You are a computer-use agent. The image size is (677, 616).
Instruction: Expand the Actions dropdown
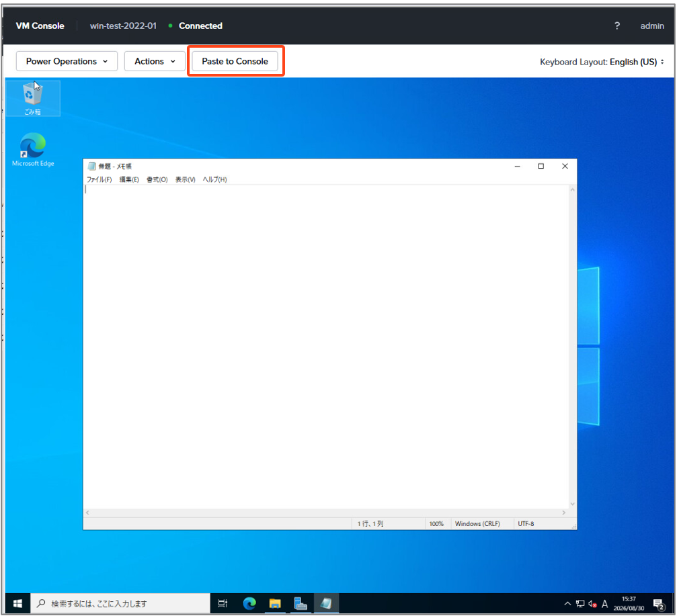pos(155,61)
